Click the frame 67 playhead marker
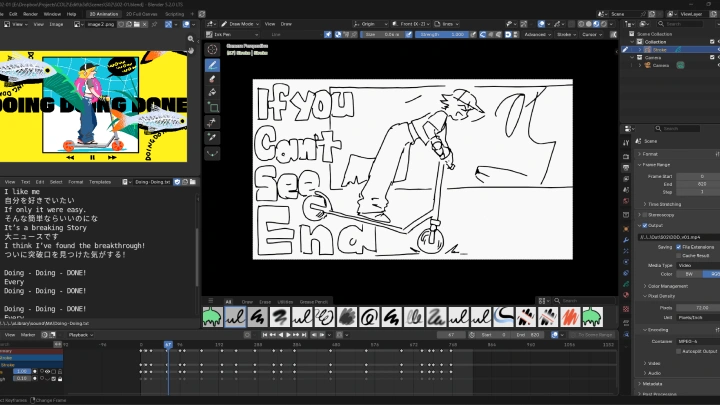Screen dimensions: 720x405 tap(168, 344)
